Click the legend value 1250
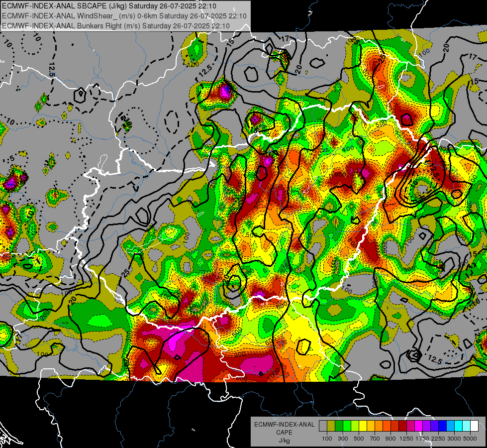This screenshot has height=448, width=487. (x=406, y=439)
